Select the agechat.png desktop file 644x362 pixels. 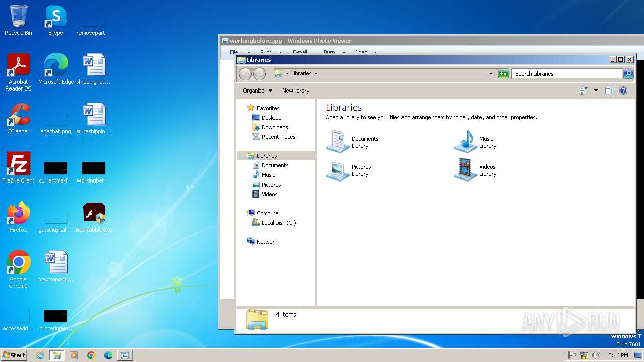(56, 123)
